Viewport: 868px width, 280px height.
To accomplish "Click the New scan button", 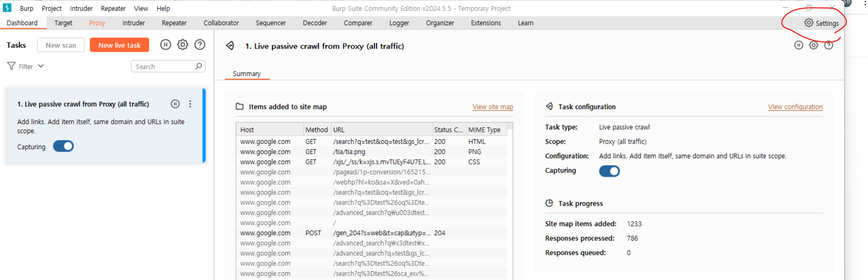I will [x=61, y=45].
